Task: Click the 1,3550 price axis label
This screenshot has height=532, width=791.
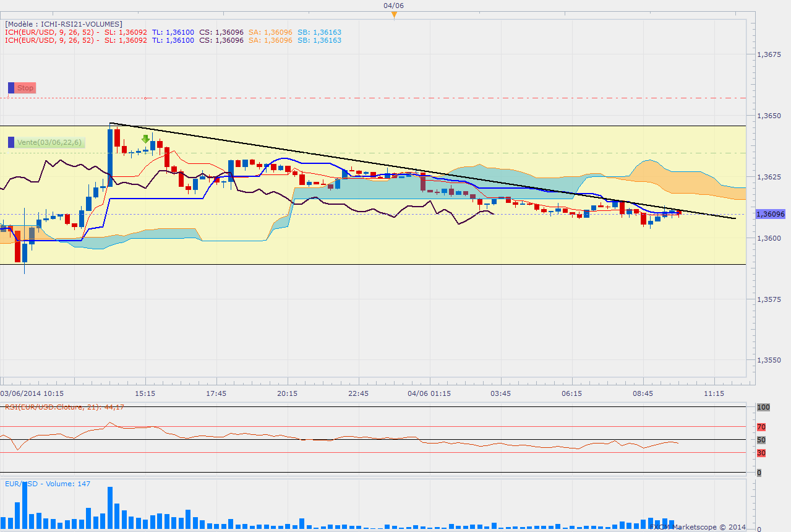Action: pyautogui.click(x=769, y=360)
